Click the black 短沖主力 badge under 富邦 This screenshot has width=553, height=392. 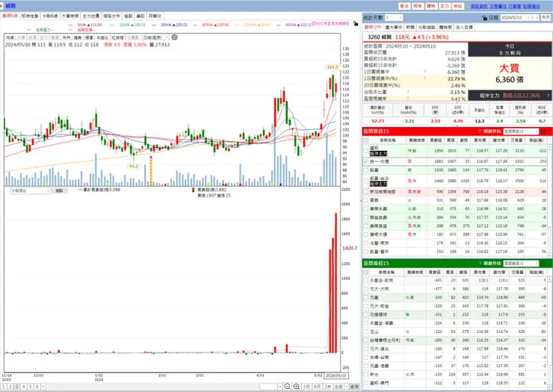coord(378,153)
